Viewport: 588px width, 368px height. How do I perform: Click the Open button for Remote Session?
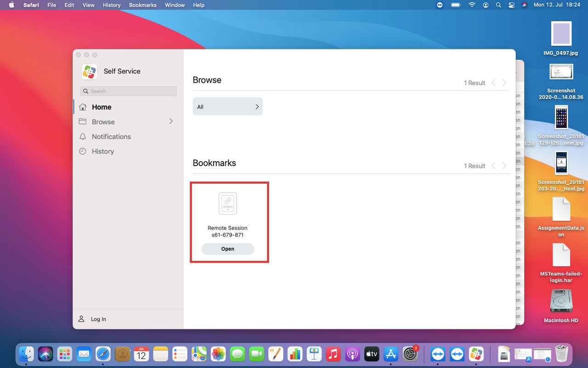(x=228, y=249)
